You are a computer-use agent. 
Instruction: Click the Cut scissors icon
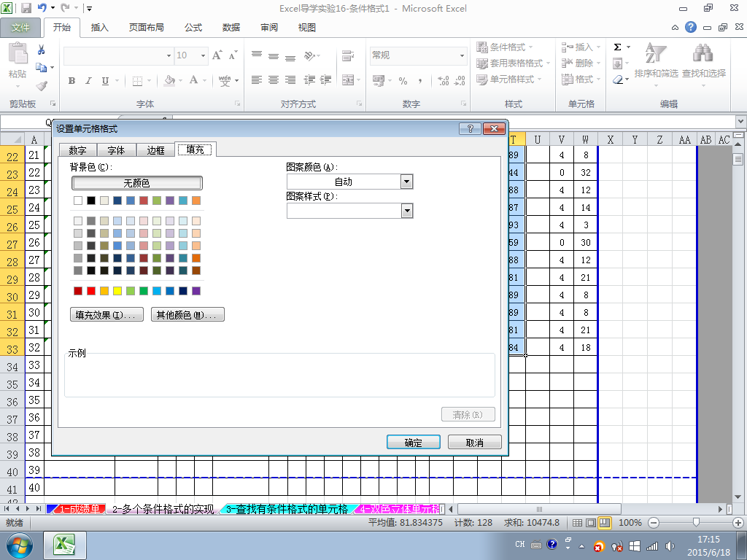click(41, 50)
